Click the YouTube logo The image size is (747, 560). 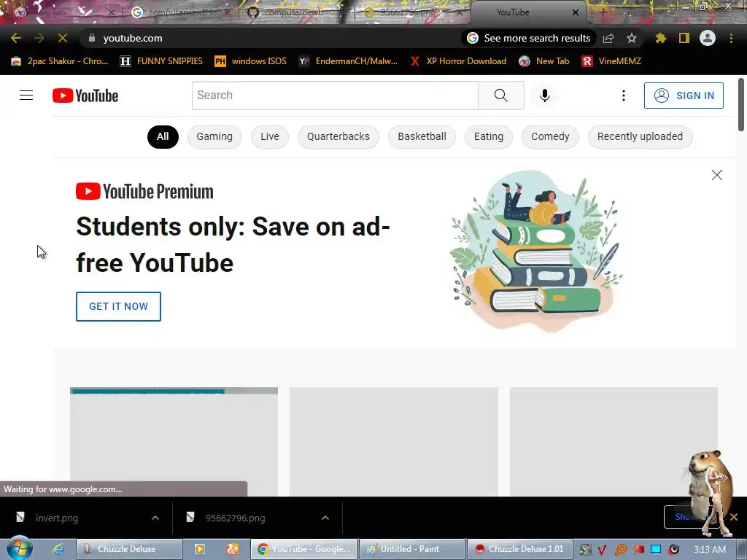(x=85, y=96)
